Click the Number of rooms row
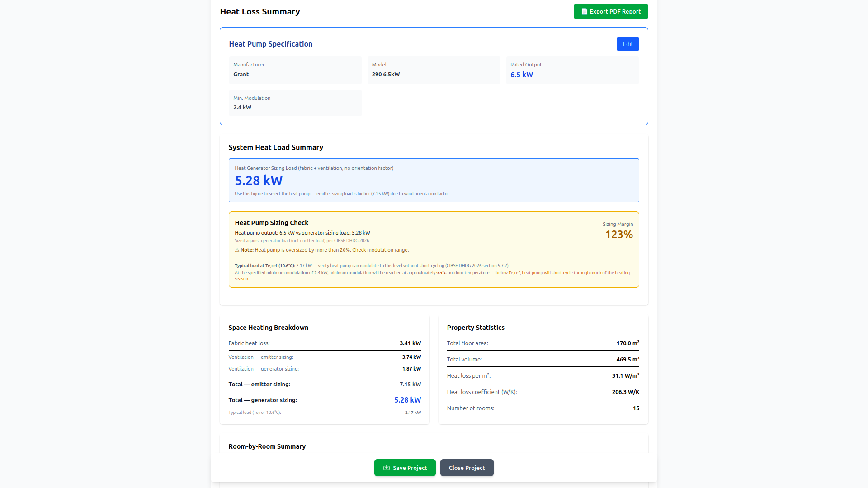Image resolution: width=868 pixels, height=488 pixels. pos(542,408)
